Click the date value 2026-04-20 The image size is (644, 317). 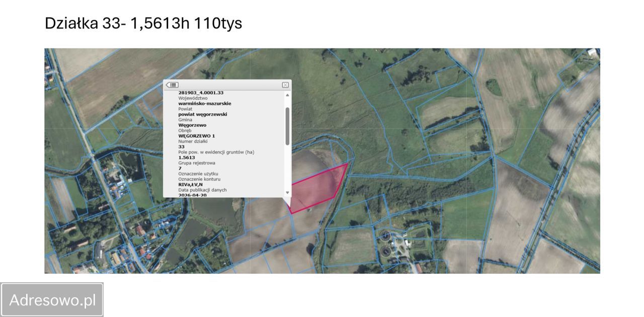(192, 195)
